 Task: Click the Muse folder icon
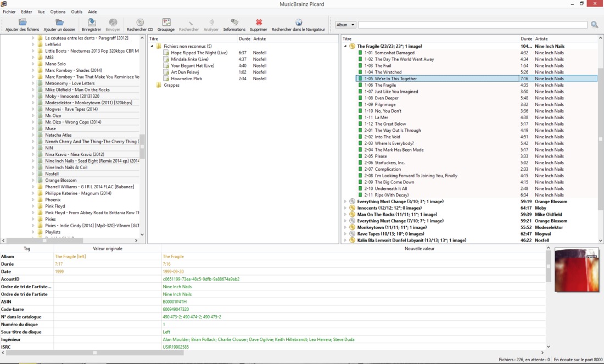pos(40,128)
